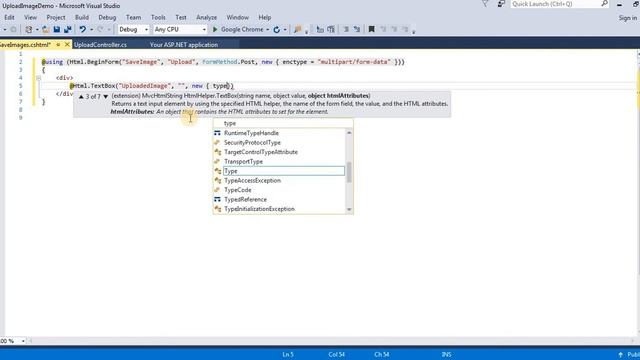Select TypeInitializationException in IntelliSense list
This screenshot has width=640, height=360.
click(259, 209)
